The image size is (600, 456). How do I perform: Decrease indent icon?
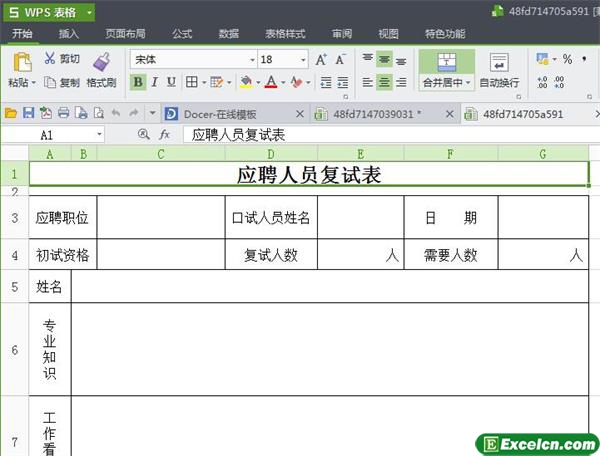point(326,82)
